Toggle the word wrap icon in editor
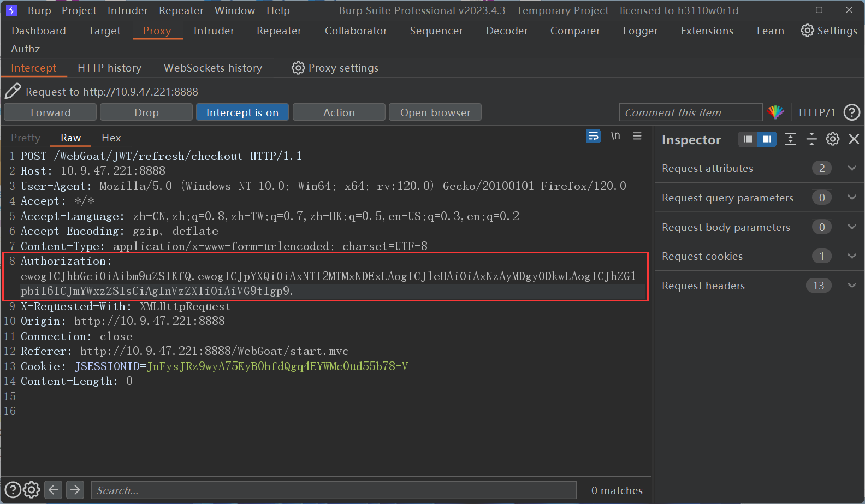 pyautogui.click(x=594, y=136)
